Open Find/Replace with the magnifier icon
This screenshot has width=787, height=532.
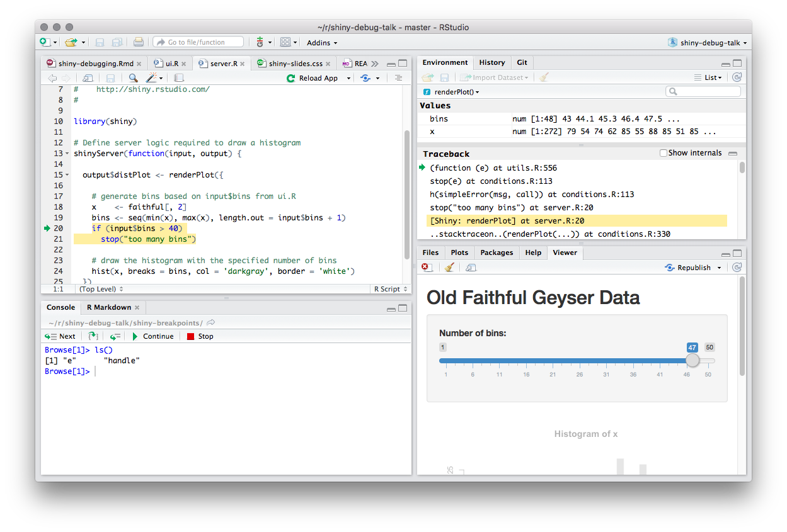132,77
